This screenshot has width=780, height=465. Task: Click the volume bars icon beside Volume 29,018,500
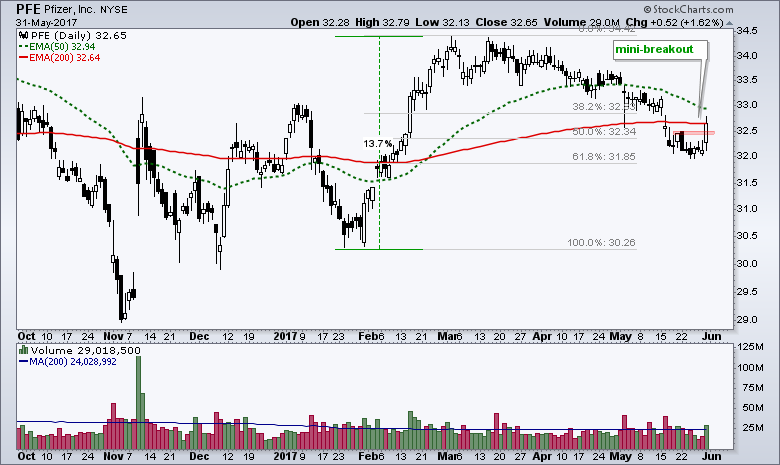23,350
